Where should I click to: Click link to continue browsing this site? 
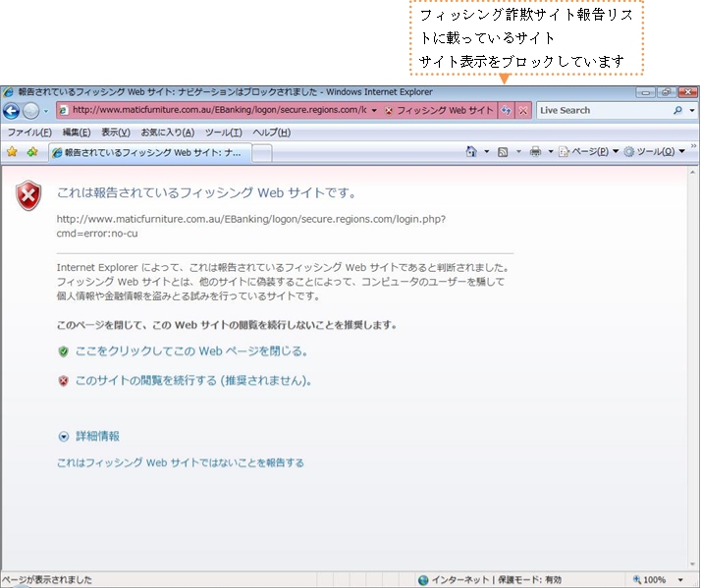pyautogui.click(x=192, y=381)
